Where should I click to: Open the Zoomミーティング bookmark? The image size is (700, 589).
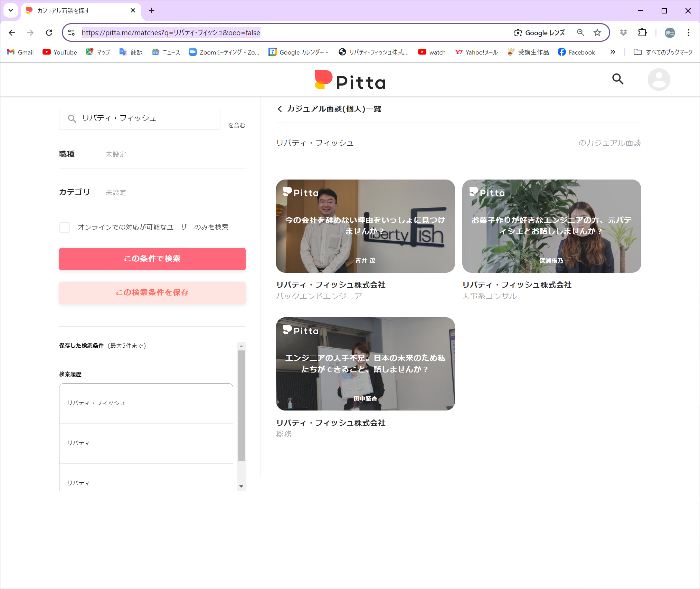click(x=224, y=52)
